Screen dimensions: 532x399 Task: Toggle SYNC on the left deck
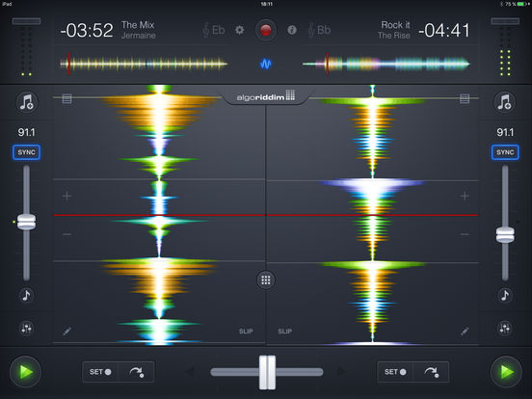point(26,152)
